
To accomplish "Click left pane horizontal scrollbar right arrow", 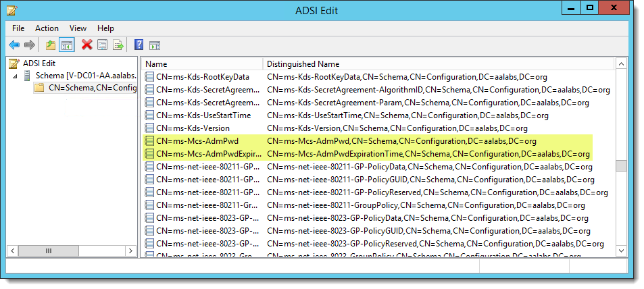I will 133,251.
